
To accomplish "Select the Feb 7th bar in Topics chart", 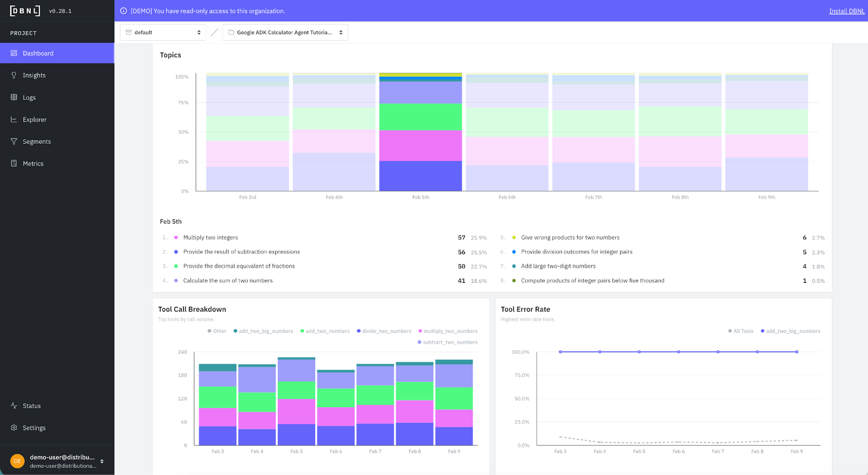I will point(593,132).
